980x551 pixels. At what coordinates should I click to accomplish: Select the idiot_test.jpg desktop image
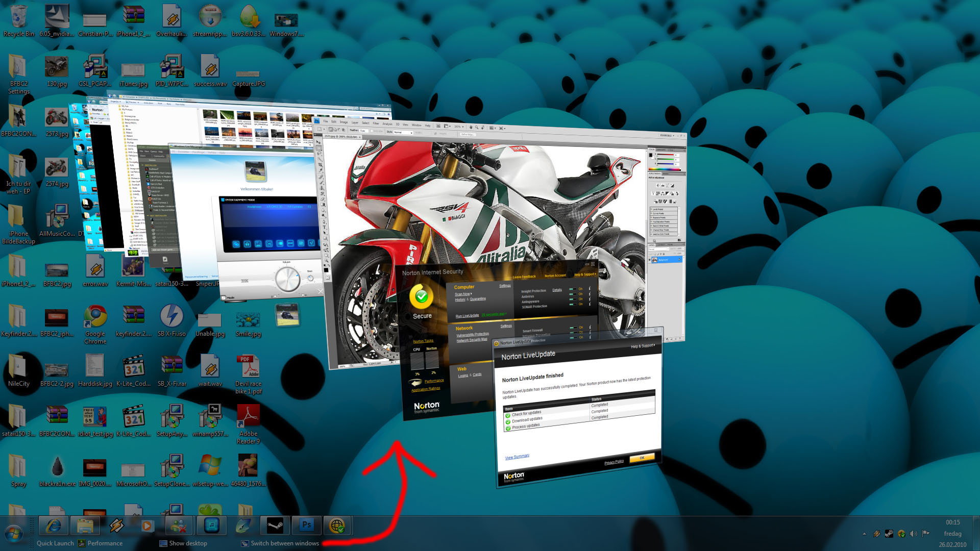(x=95, y=421)
